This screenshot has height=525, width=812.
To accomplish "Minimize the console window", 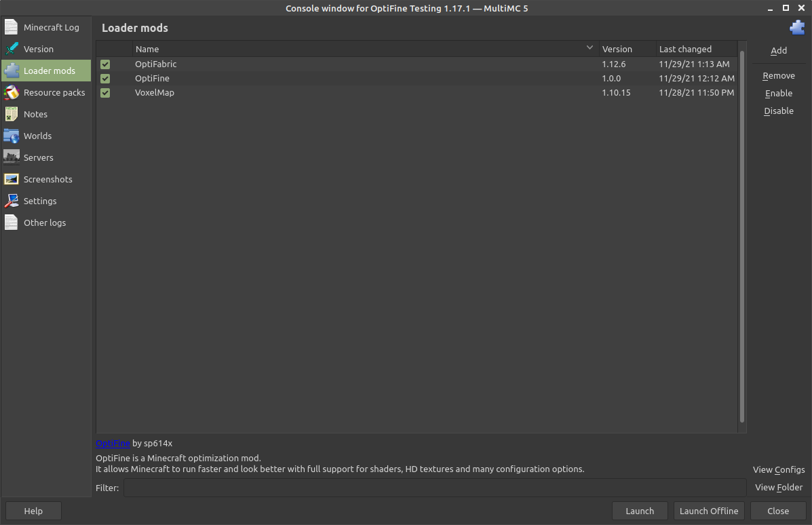I will pos(770,8).
